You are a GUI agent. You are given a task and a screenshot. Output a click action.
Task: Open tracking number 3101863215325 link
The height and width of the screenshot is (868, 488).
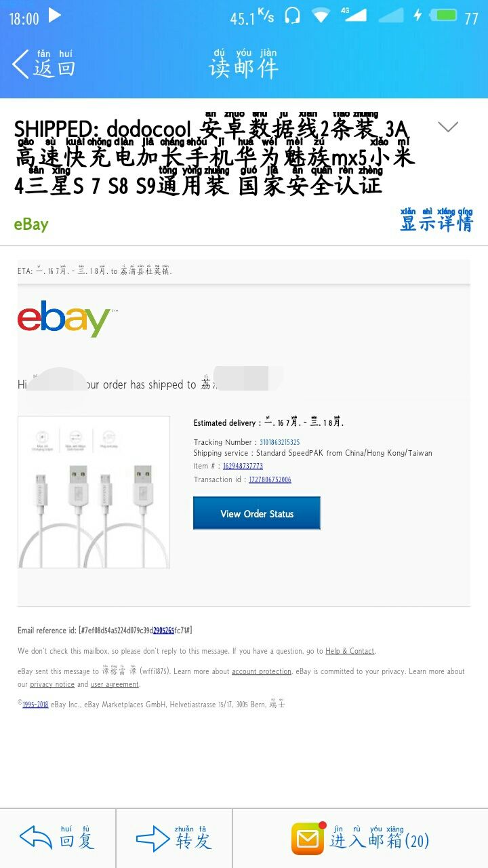[280, 442]
